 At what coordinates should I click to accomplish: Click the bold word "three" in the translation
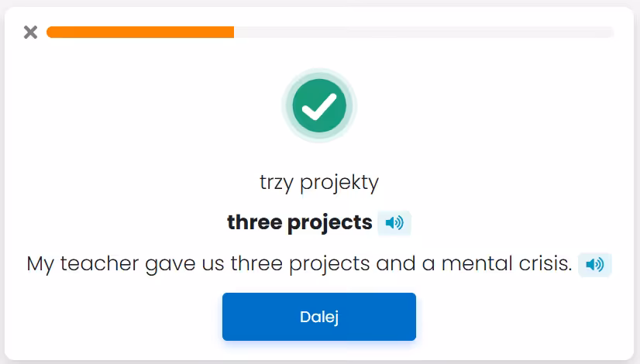[254, 223]
